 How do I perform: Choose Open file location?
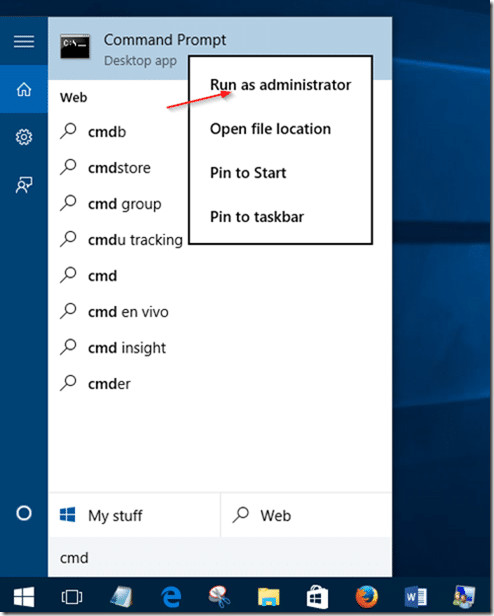[x=270, y=129]
